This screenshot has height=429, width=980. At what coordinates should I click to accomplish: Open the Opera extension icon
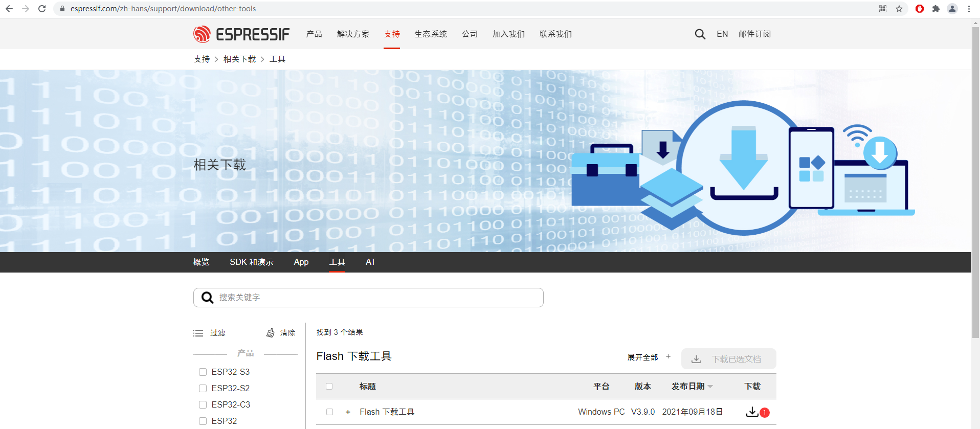[x=920, y=9]
